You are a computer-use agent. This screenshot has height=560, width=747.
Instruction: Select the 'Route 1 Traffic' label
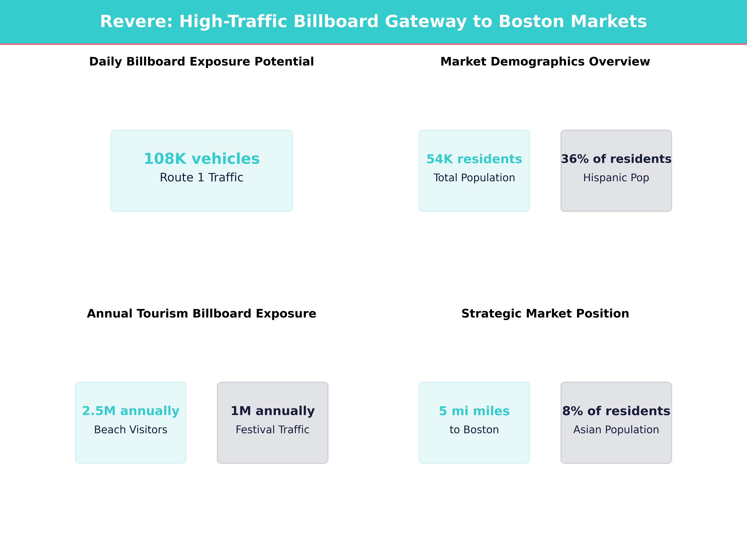click(202, 177)
